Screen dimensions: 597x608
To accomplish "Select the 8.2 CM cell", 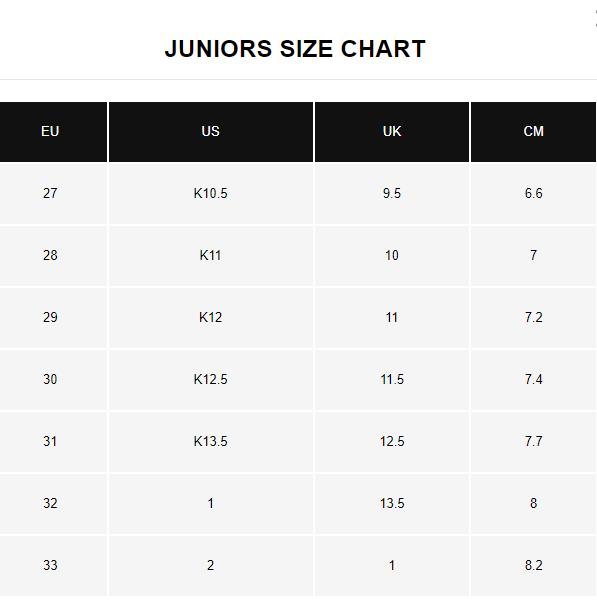I will coord(533,566).
